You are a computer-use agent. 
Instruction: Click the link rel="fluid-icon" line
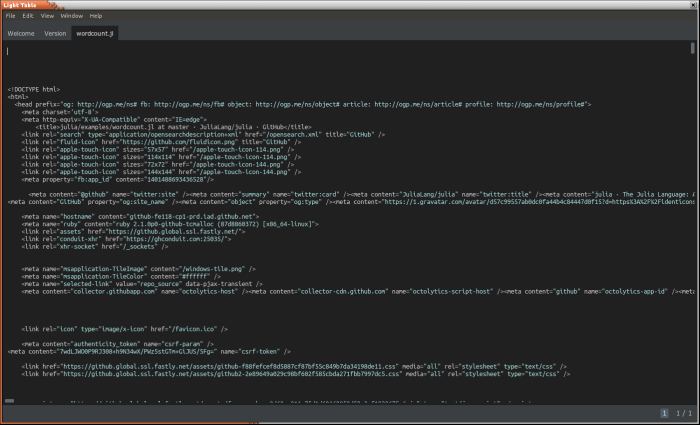[161, 142]
